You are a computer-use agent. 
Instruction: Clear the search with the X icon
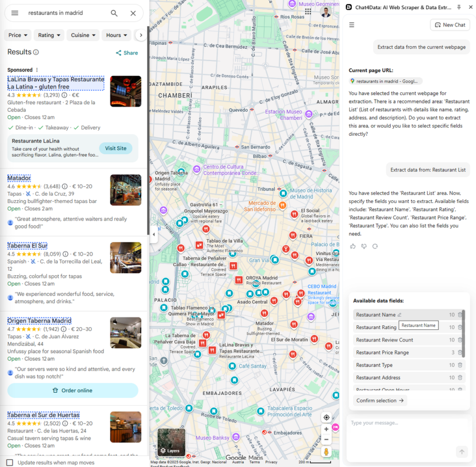pyautogui.click(x=133, y=13)
